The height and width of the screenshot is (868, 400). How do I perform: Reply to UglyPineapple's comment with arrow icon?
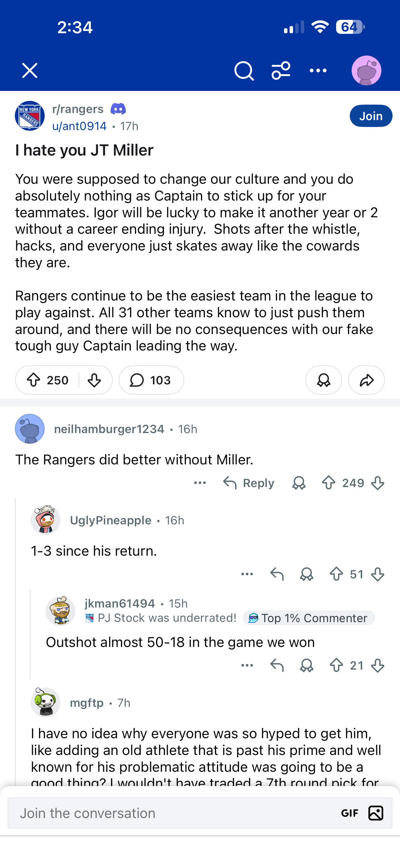[277, 574]
